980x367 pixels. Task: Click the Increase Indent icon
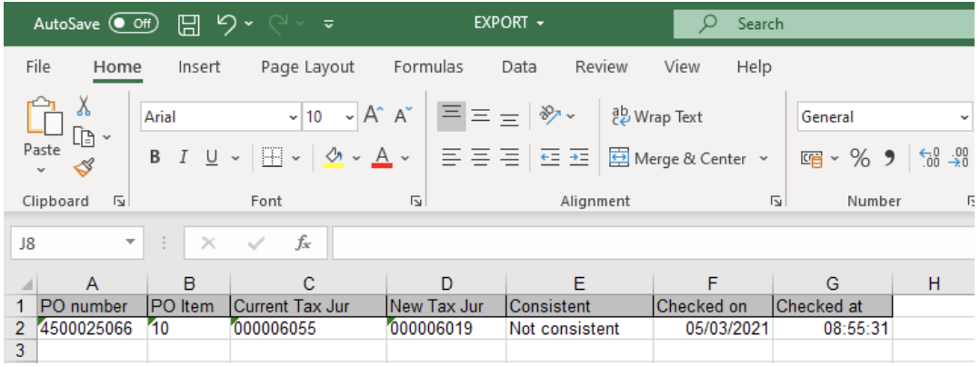click(578, 158)
